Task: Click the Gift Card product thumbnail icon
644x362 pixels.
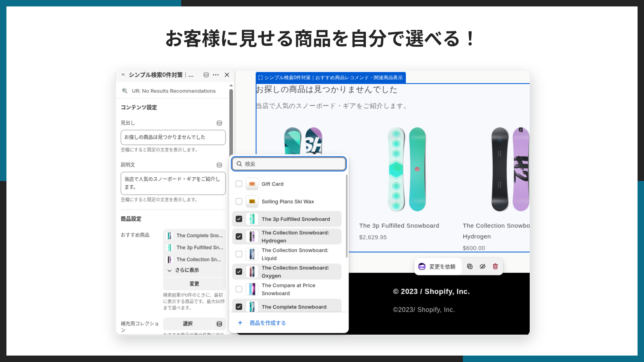Action: pyautogui.click(x=252, y=184)
